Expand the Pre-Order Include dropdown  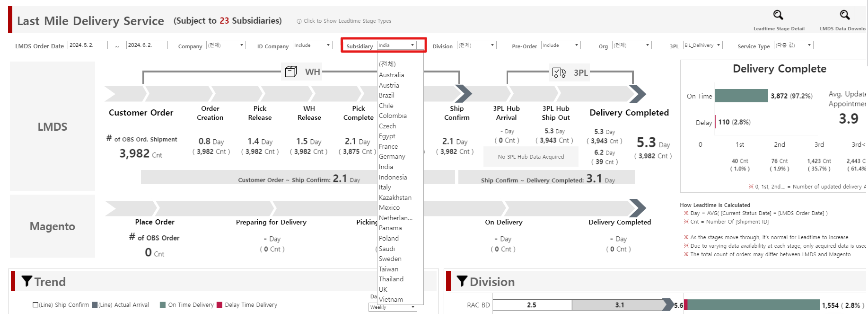pos(577,45)
